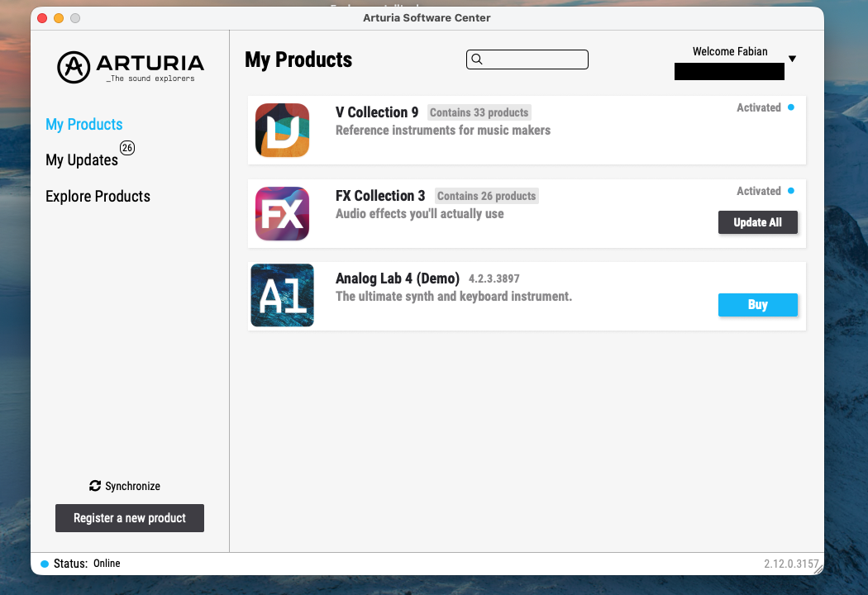868x595 pixels.
Task: Click the My Updates notification badge showing 26
Action: pos(127,148)
